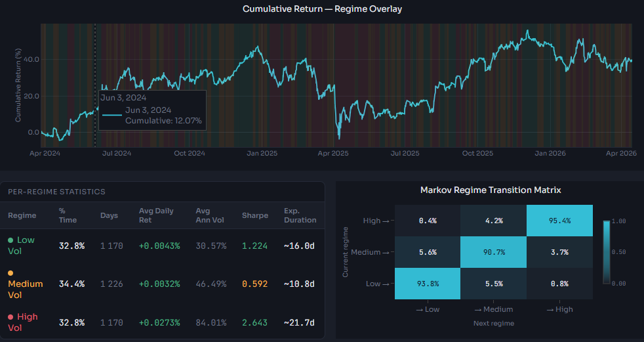Click the 5.6% Medium to Low cell

pos(428,252)
